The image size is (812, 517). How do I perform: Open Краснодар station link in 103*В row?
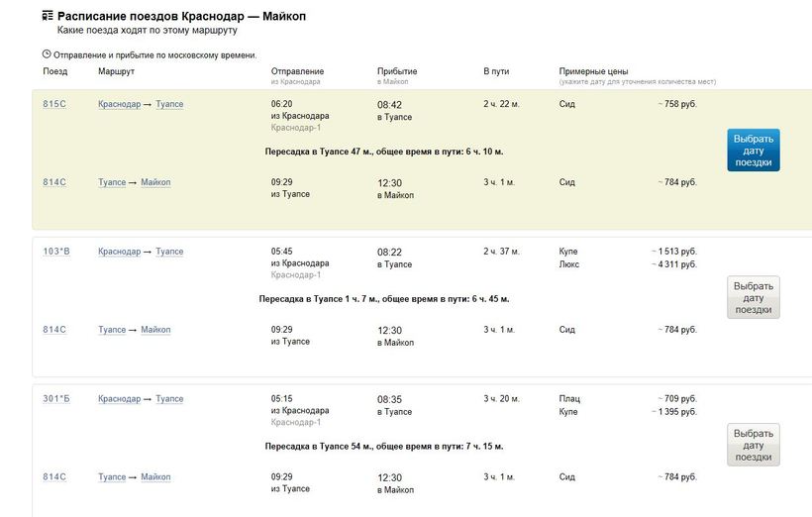coord(119,252)
